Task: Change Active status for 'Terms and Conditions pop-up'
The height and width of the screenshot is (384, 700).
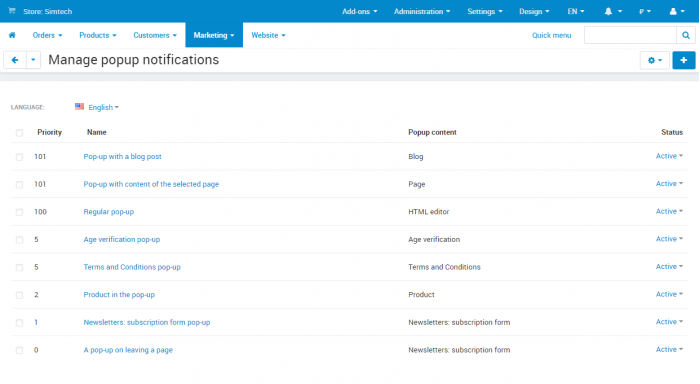Action: (x=669, y=267)
